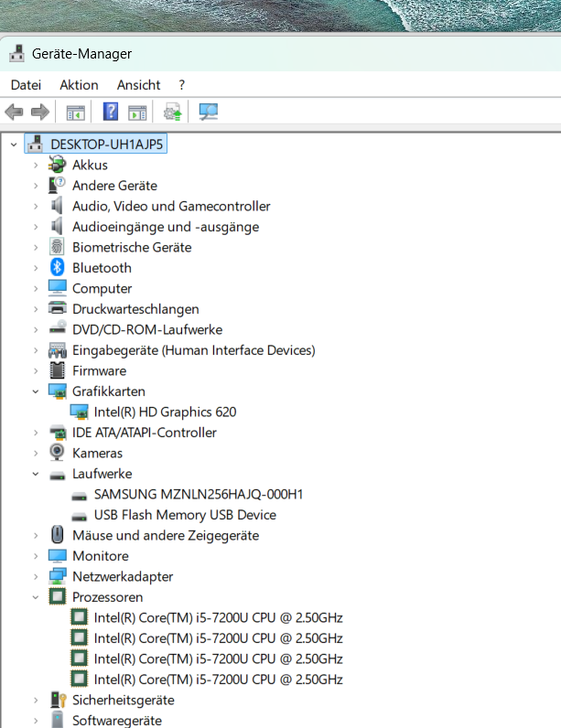Select the Mäuse und andere Zeigegeräte mouse icon
This screenshot has height=728, width=561.
click(x=57, y=535)
